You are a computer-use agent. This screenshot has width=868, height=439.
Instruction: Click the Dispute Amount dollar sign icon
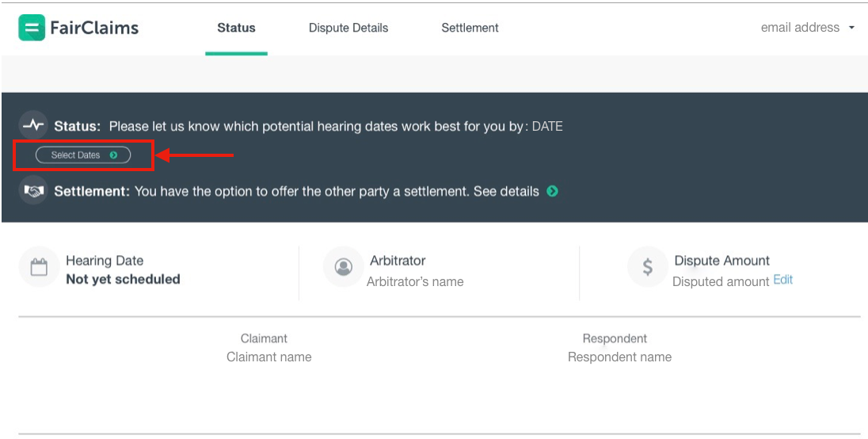click(647, 267)
